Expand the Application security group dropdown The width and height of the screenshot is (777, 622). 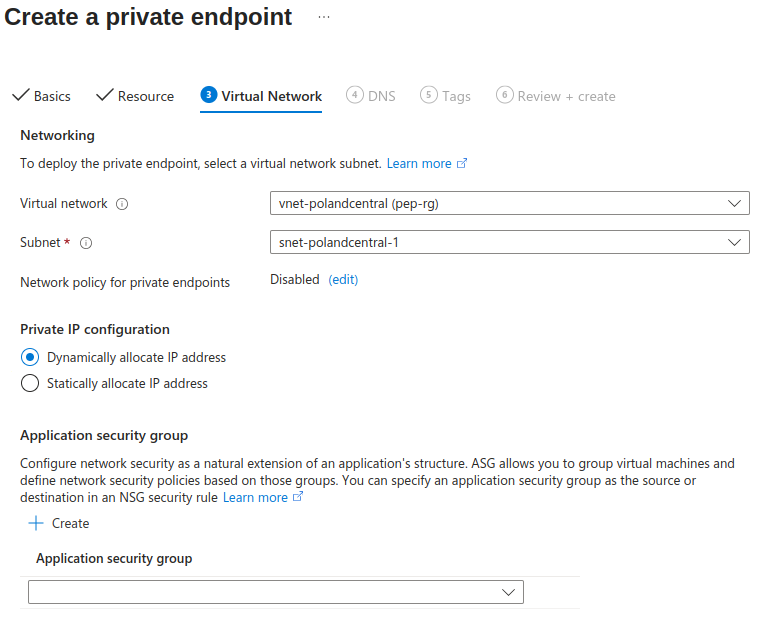tap(276, 593)
